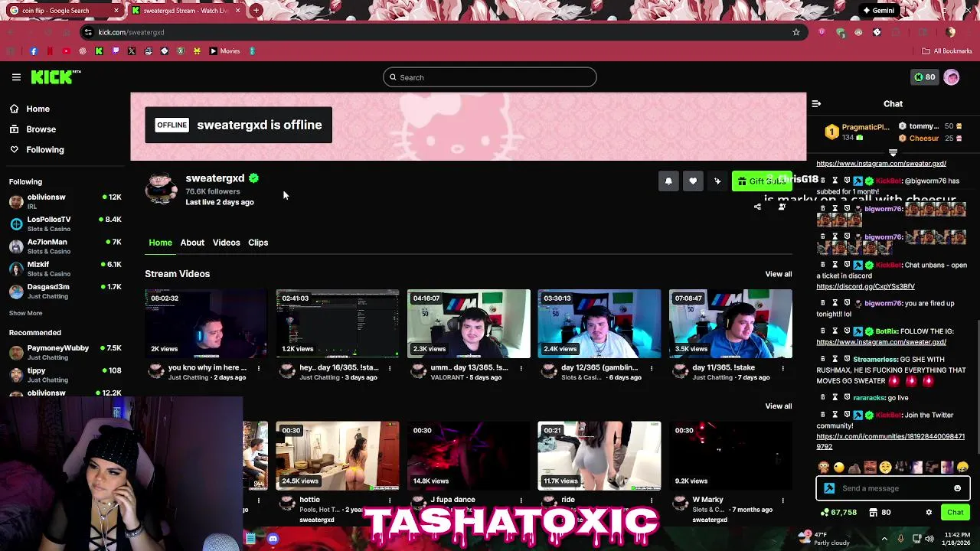
Task: Open a new browser tab with plus
Action: point(256,11)
